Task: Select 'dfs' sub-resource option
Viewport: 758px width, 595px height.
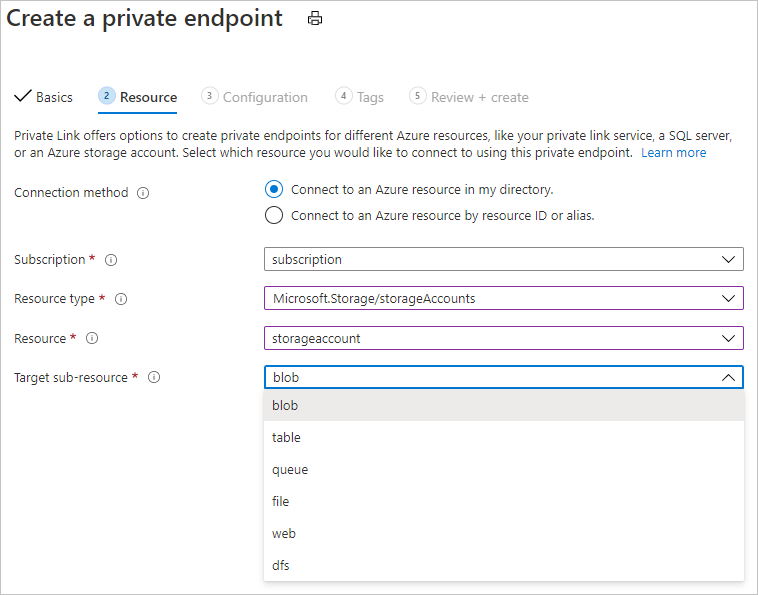Action: pyautogui.click(x=281, y=565)
